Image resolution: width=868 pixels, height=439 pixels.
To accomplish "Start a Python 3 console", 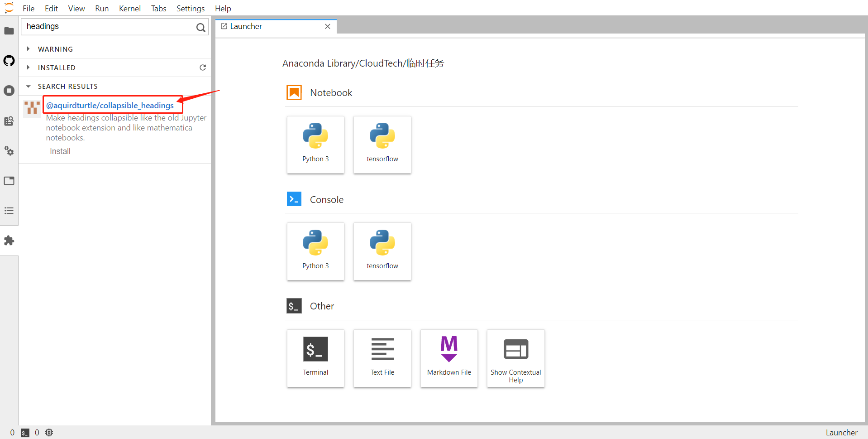I will click(x=315, y=251).
